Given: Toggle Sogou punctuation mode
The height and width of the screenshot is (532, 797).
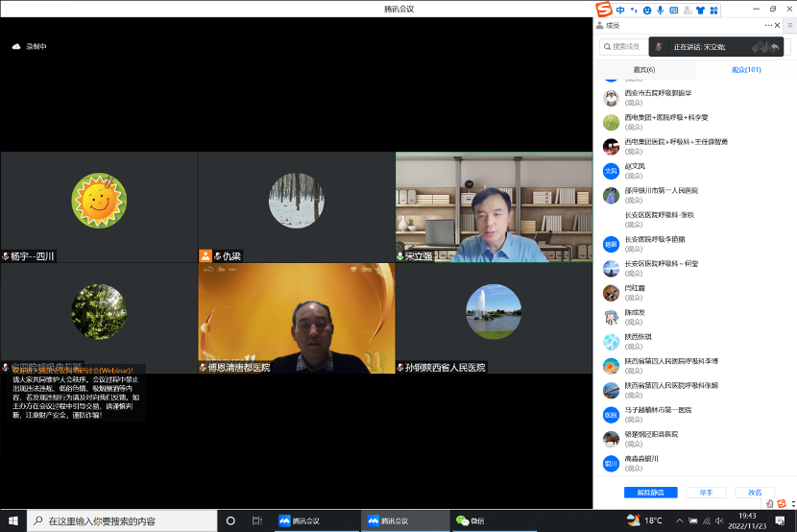Looking at the screenshot, I should click(634, 11).
